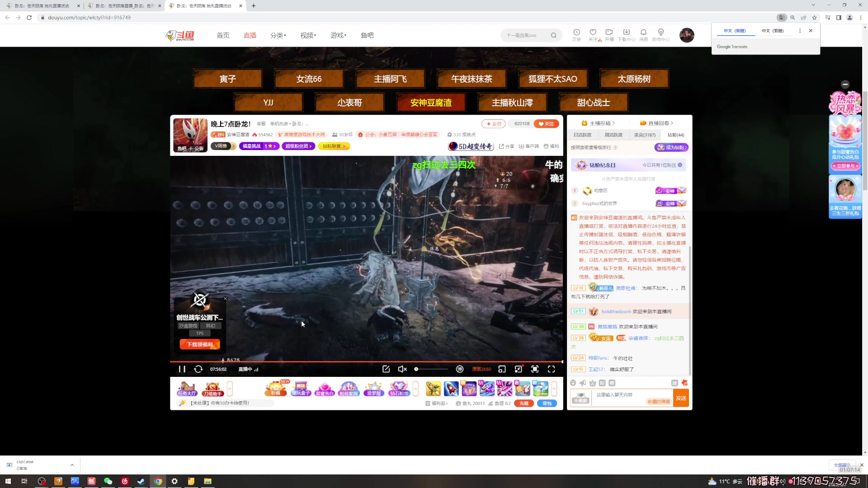Click the red star gift effects icon

(x=684, y=383)
